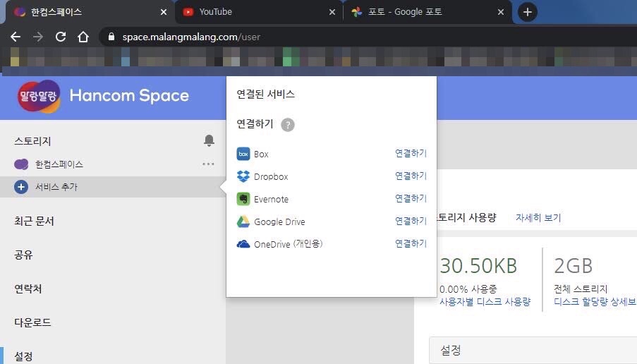This screenshot has height=364, width=637.
Task: Open notifications bell icon in sidebar
Action: 209,140
